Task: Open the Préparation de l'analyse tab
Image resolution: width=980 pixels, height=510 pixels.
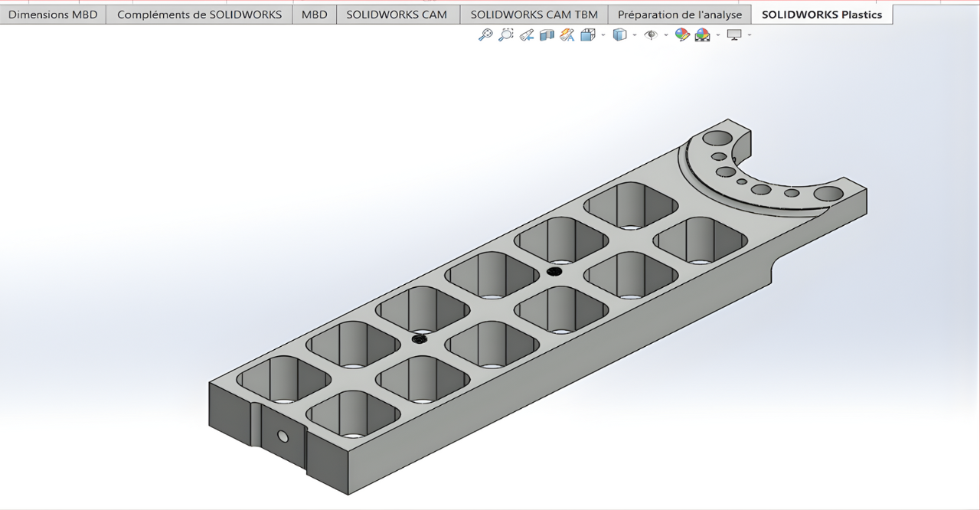Action: pyautogui.click(x=679, y=15)
